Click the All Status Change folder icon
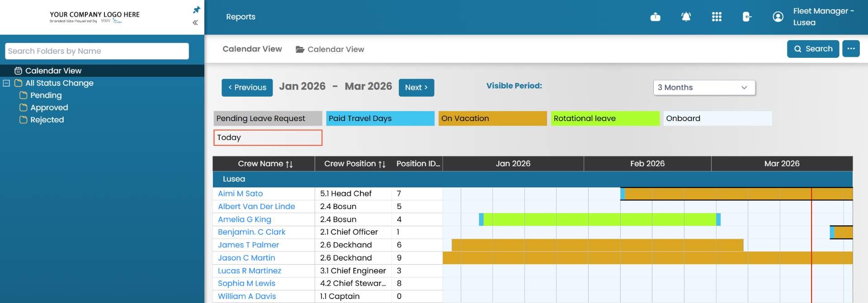Image resolution: width=868 pixels, height=303 pixels. (18, 83)
